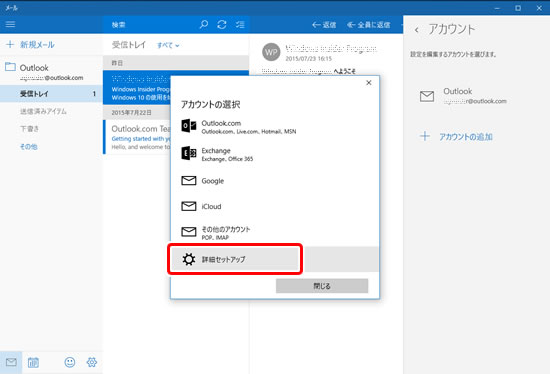Minimize the Mail window

point(497,8)
